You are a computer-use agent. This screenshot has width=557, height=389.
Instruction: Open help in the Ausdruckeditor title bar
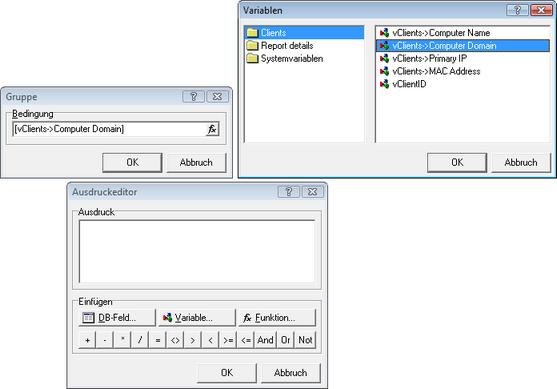point(289,192)
